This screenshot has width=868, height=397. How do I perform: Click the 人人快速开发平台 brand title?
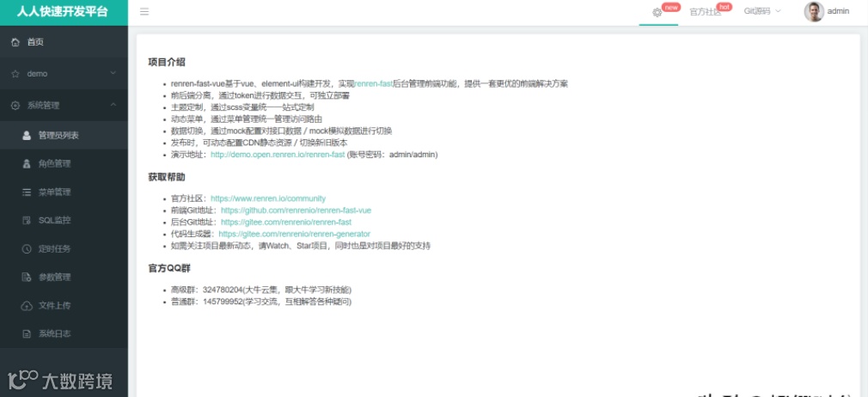63,12
